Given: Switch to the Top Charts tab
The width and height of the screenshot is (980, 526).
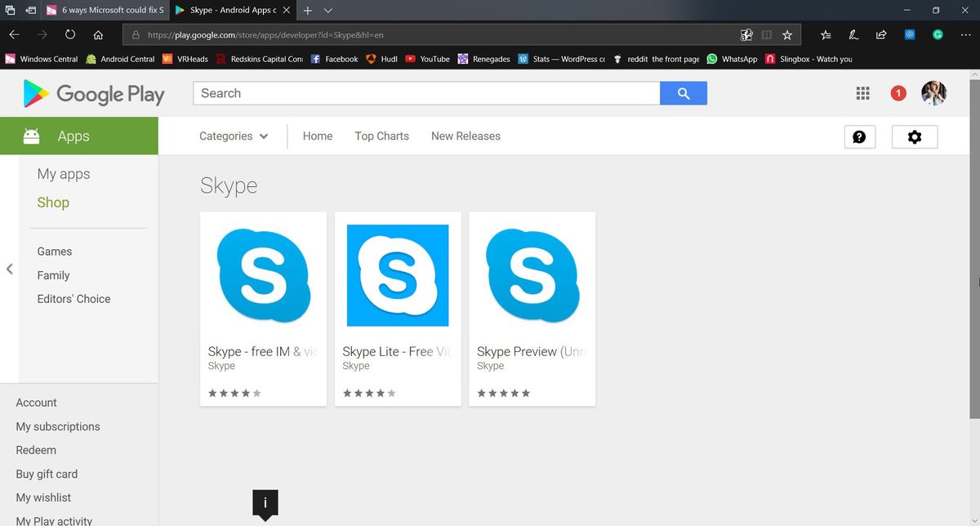Looking at the screenshot, I should tap(381, 136).
